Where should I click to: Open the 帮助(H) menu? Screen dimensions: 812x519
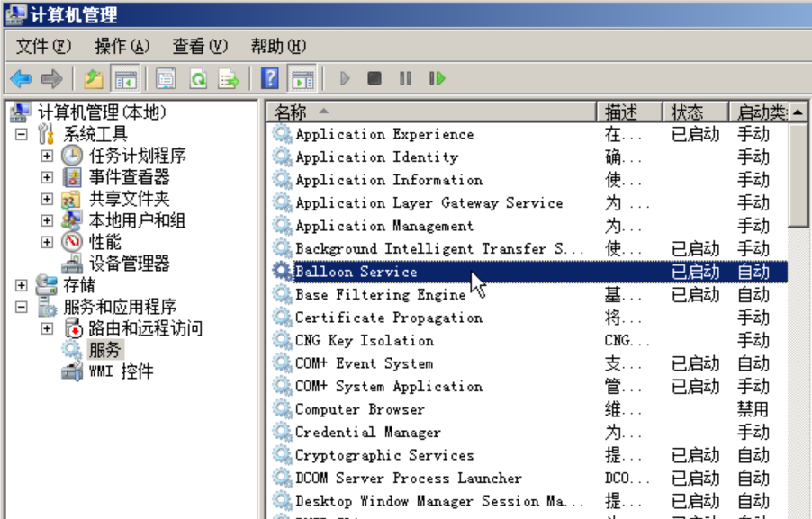(278, 47)
